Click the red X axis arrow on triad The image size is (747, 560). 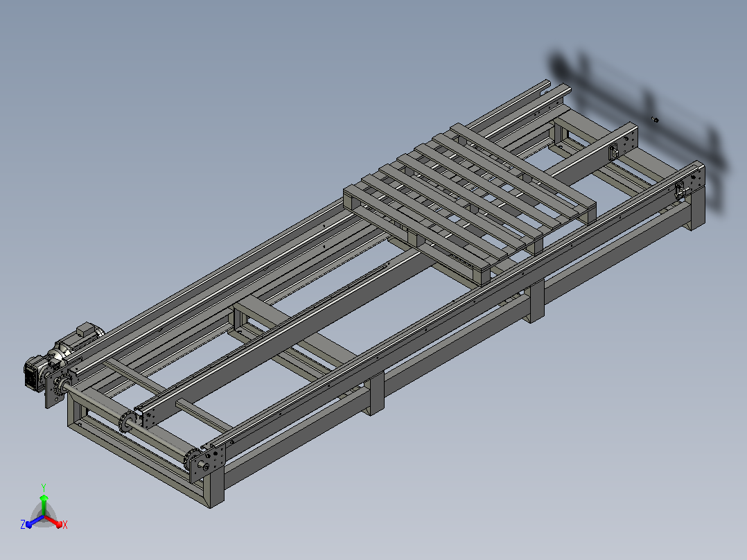54,521
